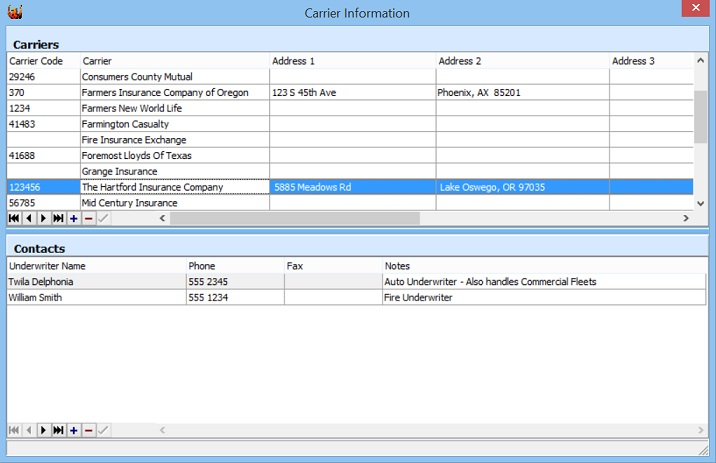The height and width of the screenshot is (463, 716).
Task: Go to next record in Contacts navigator
Action: (x=43, y=430)
